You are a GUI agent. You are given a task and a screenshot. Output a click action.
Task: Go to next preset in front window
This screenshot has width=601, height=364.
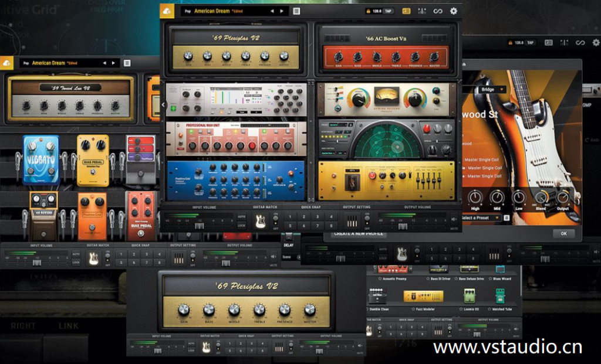click(282, 11)
